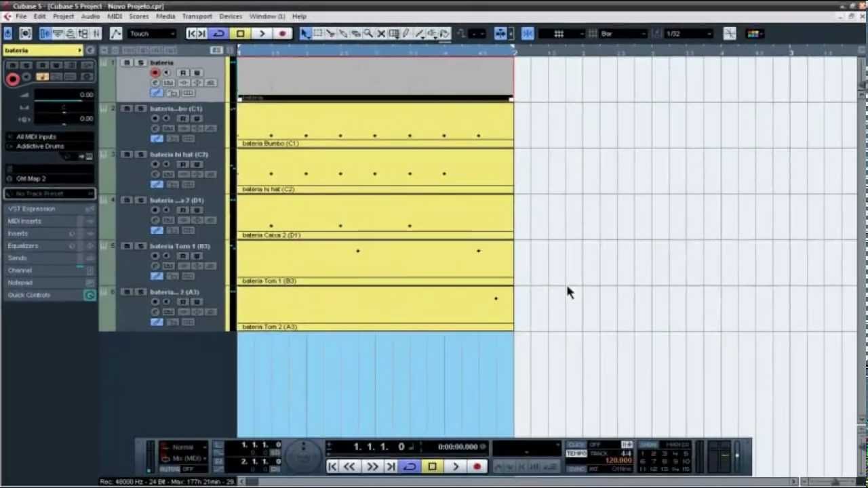The image size is (868, 488).
Task: Click the toolbar Stop button
Action: [x=240, y=33]
